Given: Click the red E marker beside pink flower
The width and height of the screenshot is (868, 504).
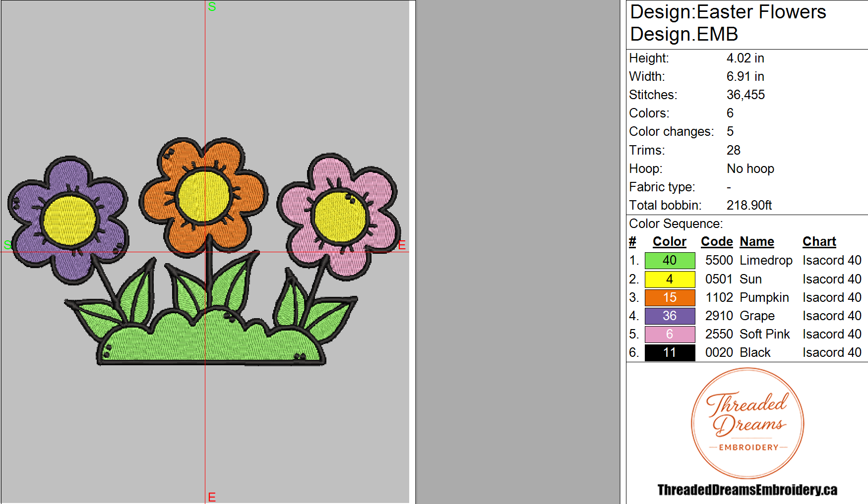Looking at the screenshot, I should click(x=402, y=245).
